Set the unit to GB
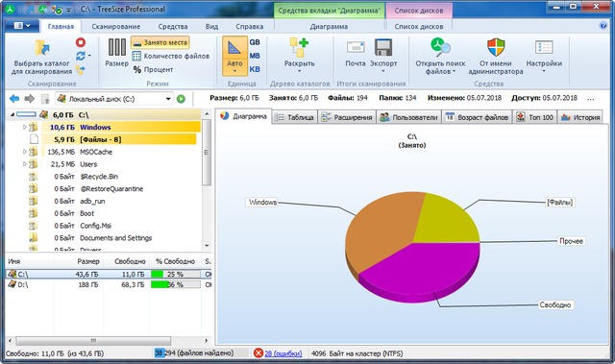Image resolution: width=615 pixels, height=364 pixels. [x=255, y=42]
